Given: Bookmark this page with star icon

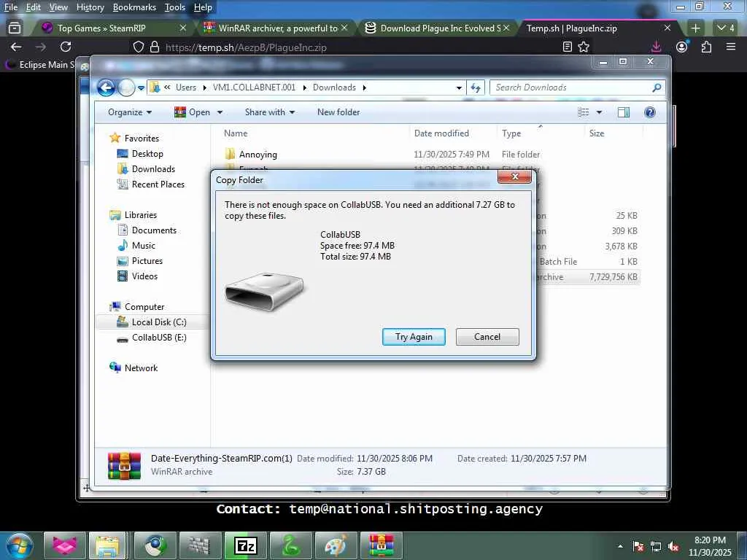Looking at the screenshot, I should tap(584, 47).
